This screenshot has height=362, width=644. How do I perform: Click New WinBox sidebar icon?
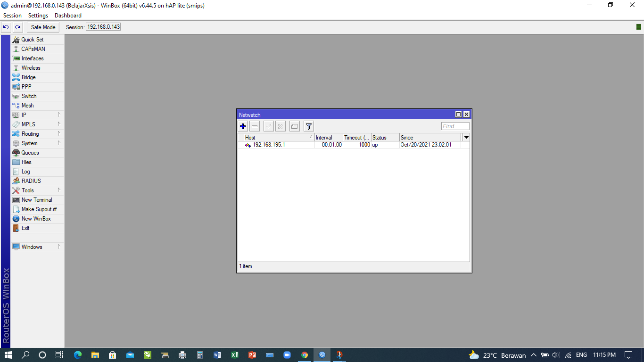(16, 219)
